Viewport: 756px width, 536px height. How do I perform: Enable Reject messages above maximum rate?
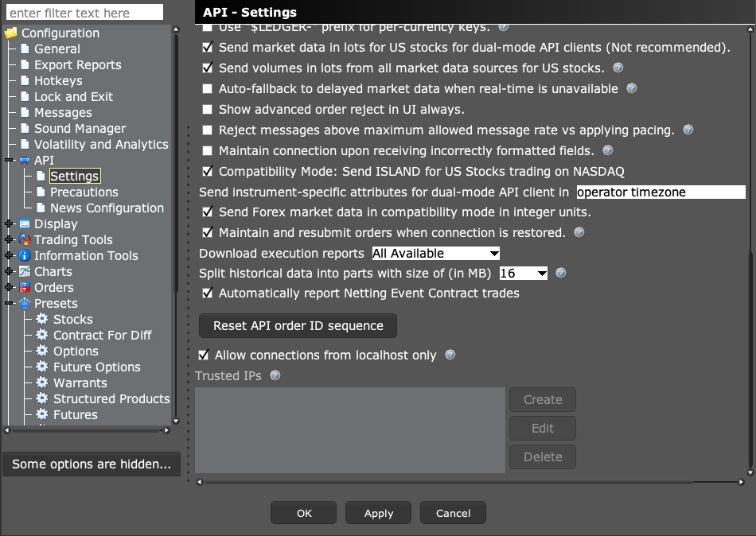208,130
